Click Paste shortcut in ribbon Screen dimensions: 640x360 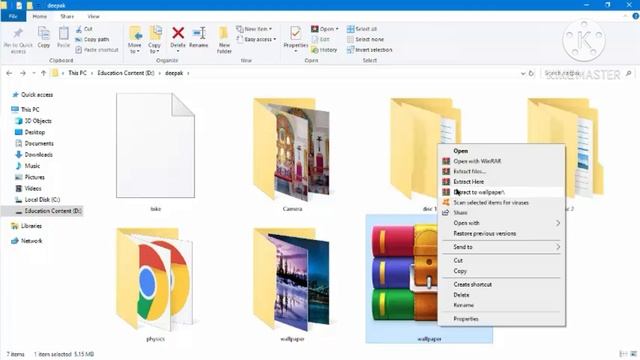(97, 49)
